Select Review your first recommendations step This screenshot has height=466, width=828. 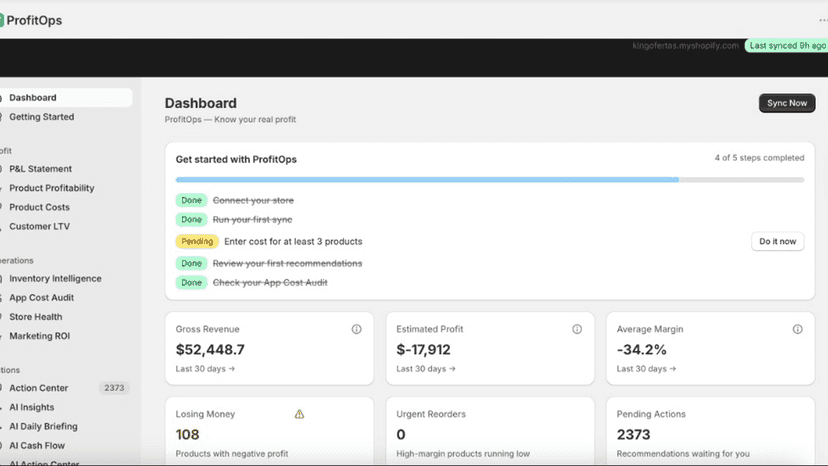287,263
